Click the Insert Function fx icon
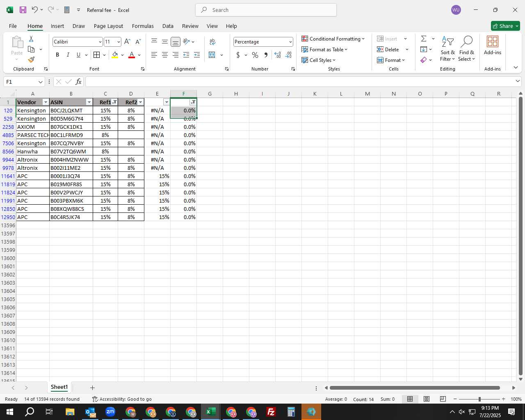 (x=79, y=82)
